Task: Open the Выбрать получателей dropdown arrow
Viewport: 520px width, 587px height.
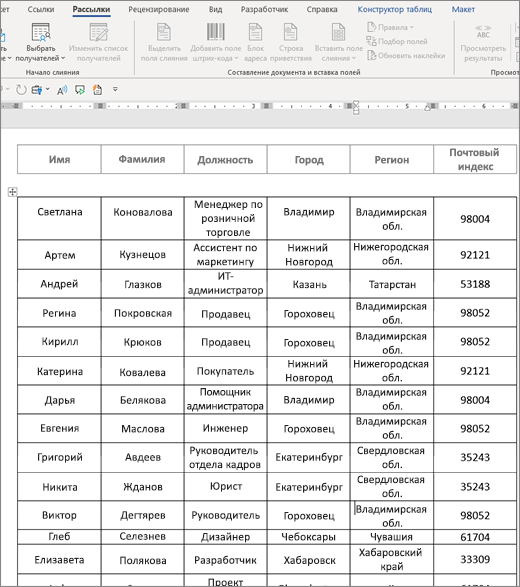Action: (63, 58)
